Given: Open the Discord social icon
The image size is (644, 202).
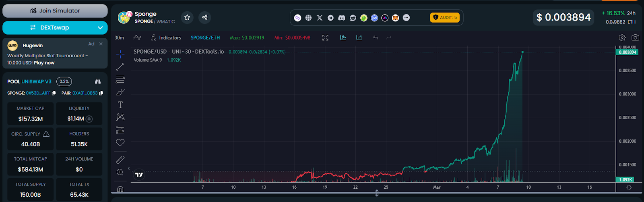Looking at the screenshot, I should pyautogui.click(x=342, y=18).
